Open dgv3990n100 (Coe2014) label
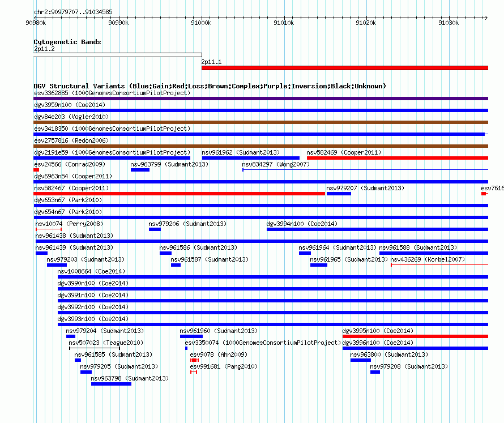The height and width of the screenshot is (423, 504). pyautogui.click(x=93, y=283)
